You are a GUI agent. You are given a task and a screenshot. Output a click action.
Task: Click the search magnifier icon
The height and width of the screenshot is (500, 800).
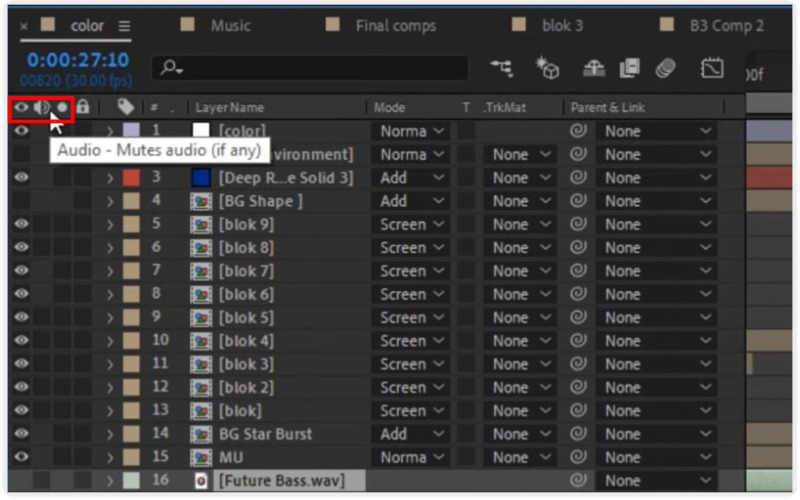pyautogui.click(x=171, y=67)
